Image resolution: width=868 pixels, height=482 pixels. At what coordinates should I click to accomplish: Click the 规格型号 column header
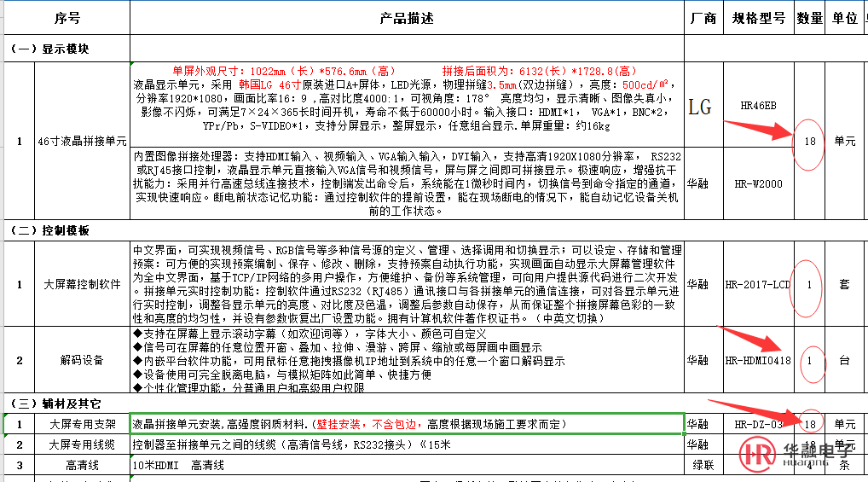[x=759, y=18]
